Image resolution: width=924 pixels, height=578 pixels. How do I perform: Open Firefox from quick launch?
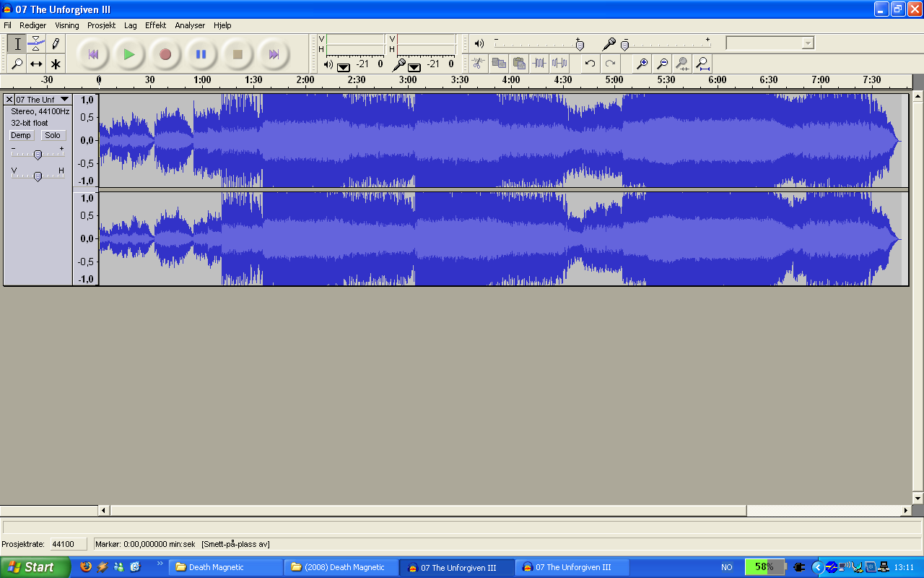87,567
